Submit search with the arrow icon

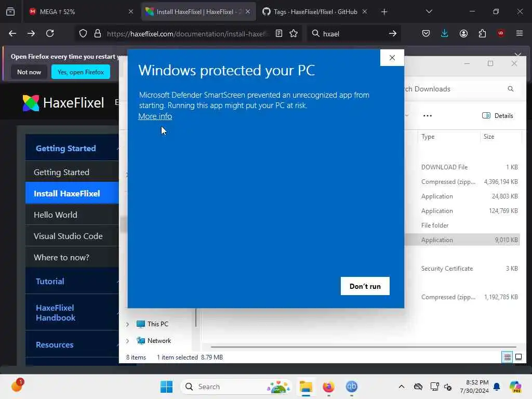(393, 33)
